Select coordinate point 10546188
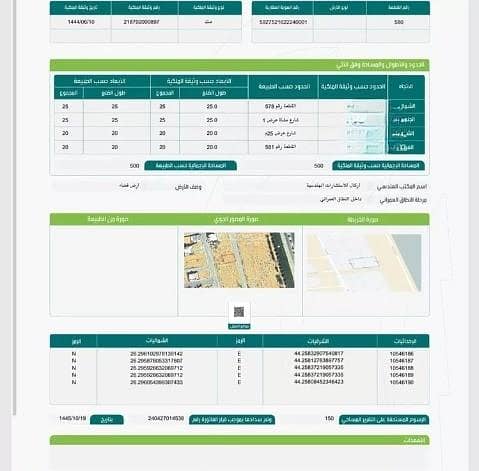 click(x=402, y=368)
